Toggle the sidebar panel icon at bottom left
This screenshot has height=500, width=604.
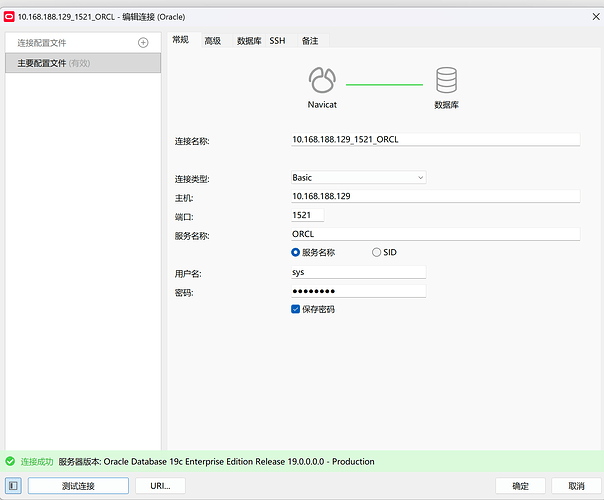click(13, 486)
